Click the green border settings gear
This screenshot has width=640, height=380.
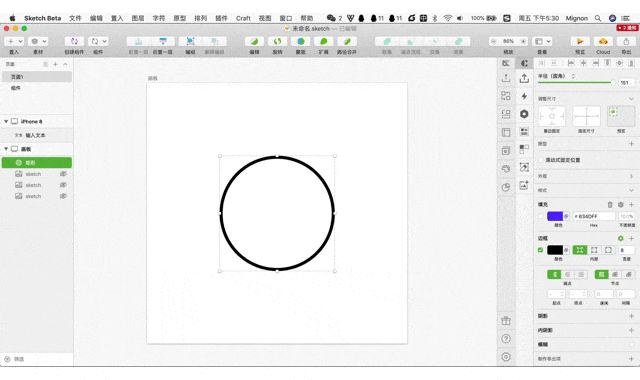tap(620, 238)
